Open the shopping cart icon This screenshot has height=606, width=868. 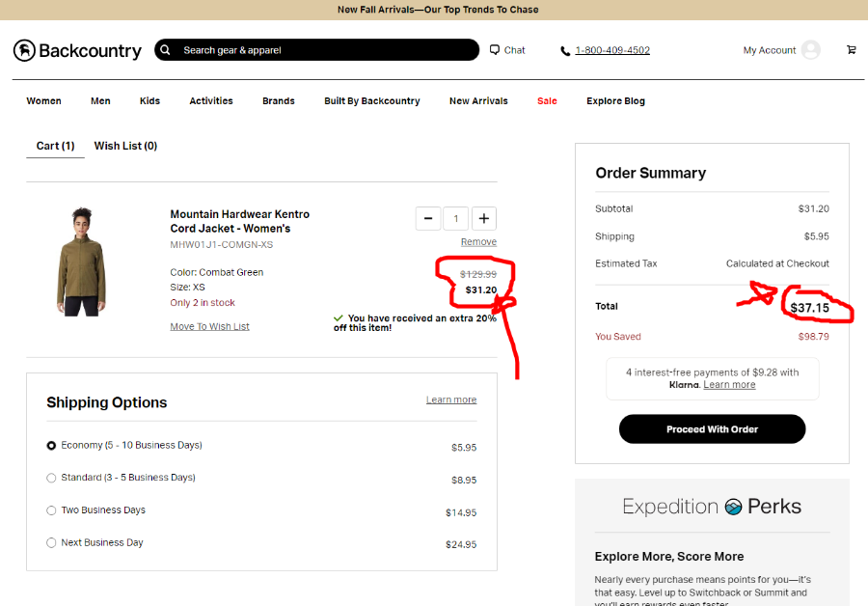click(x=852, y=50)
